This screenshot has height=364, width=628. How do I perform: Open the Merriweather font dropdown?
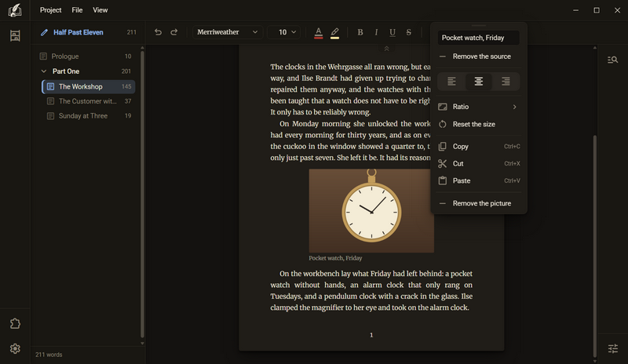coord(228,32)
